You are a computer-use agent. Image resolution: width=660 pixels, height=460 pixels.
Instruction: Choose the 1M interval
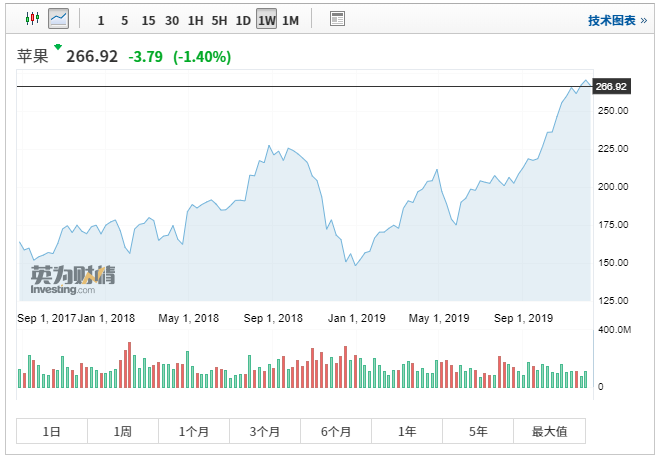point(290,20)
